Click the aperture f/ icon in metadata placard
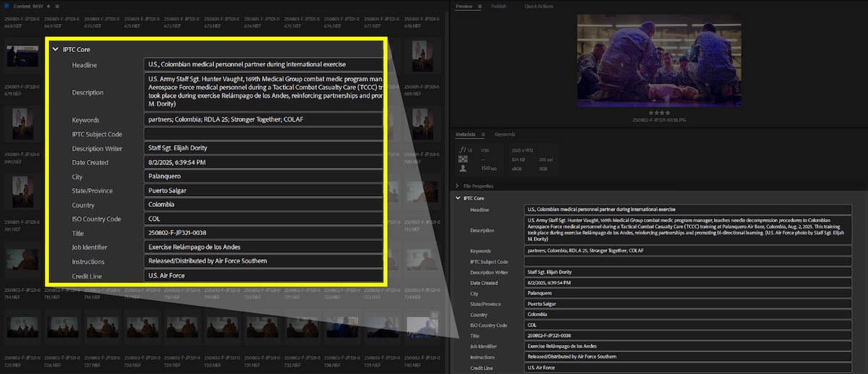Screen dimensions: 868x374 pos(463,150)
